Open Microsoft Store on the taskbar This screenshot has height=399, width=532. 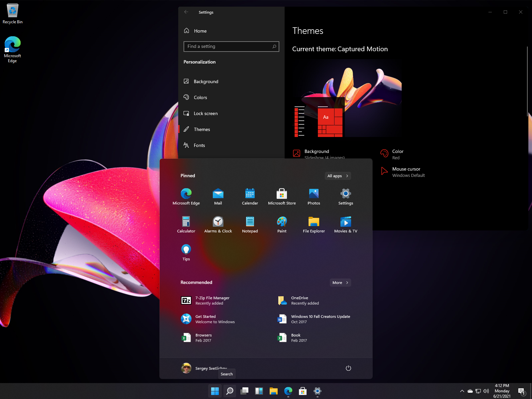click(x=303, y=391)
